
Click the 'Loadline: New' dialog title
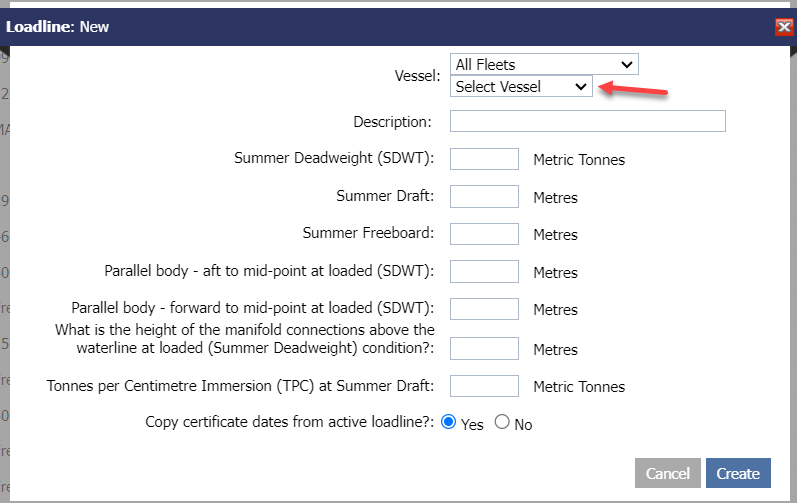click(x=58, y=27)
